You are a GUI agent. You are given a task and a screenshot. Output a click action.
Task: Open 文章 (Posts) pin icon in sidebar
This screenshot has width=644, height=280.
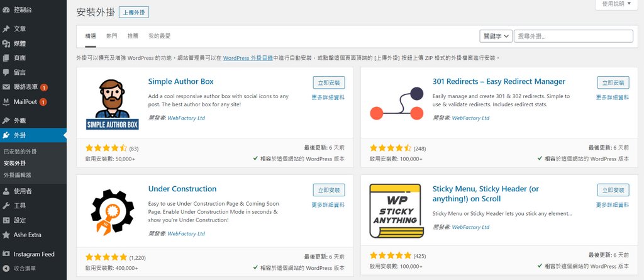(x=6, y=29)
